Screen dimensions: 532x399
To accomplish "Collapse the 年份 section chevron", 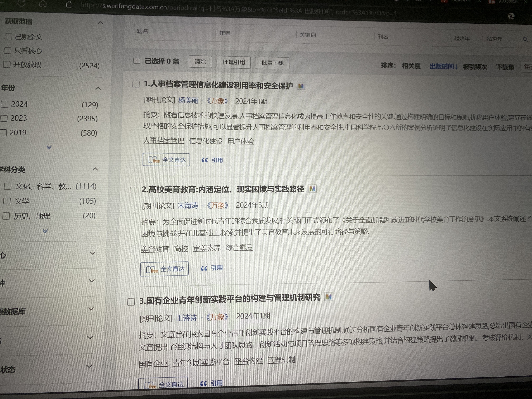I will click(98, 88).
